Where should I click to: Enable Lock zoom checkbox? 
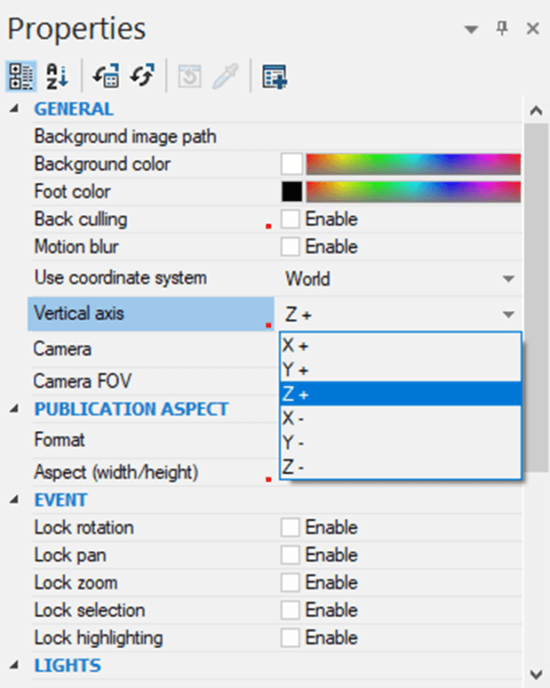pyautogui.click(x=290, y=583)
